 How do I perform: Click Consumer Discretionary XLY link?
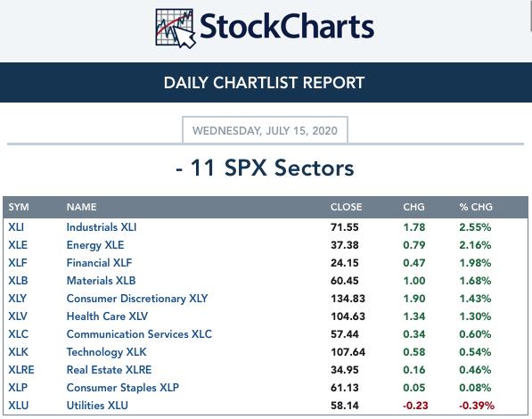137,299
